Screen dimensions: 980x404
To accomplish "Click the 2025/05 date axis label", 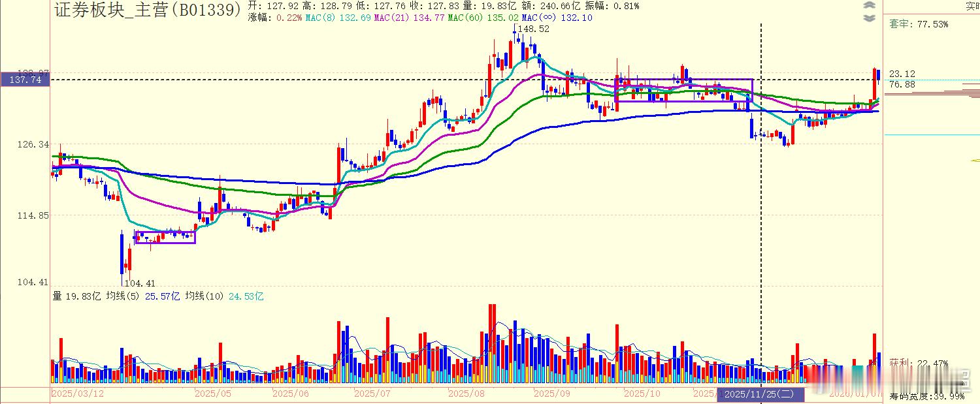I will tap(213, 394).
